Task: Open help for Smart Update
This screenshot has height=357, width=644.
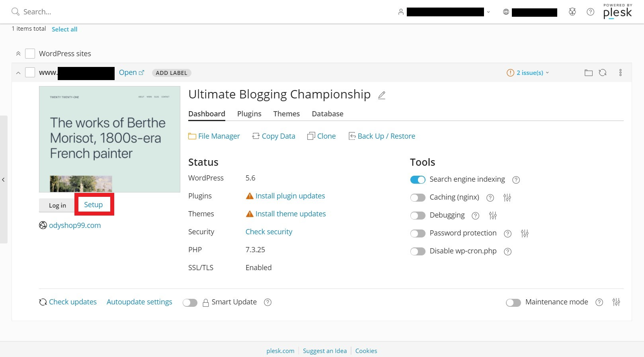Action: 268,302
